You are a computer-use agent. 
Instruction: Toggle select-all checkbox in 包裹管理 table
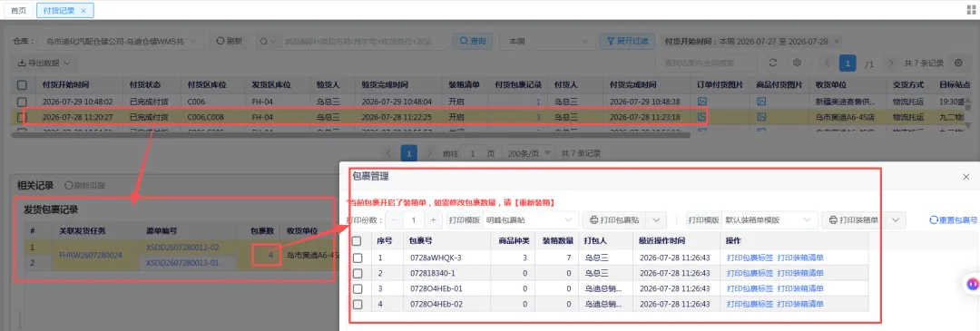[358, 241]
